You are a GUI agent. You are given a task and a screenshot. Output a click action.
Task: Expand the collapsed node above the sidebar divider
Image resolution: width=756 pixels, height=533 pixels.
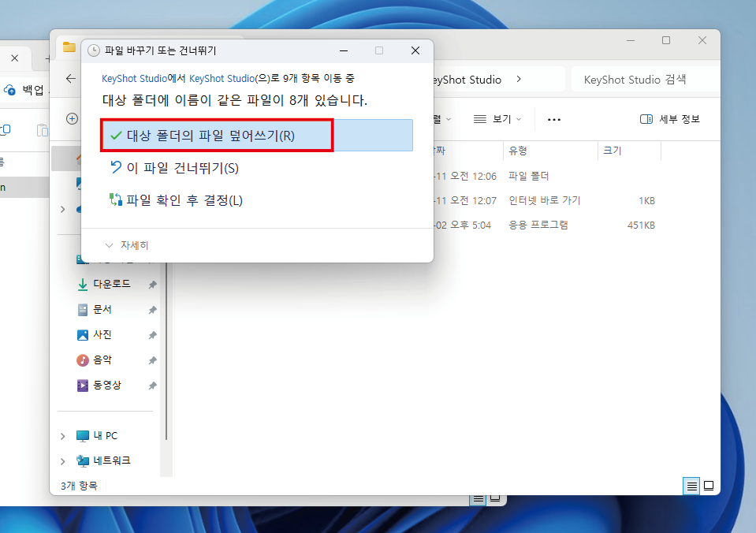pyautogui.click(x=63, y=210)
